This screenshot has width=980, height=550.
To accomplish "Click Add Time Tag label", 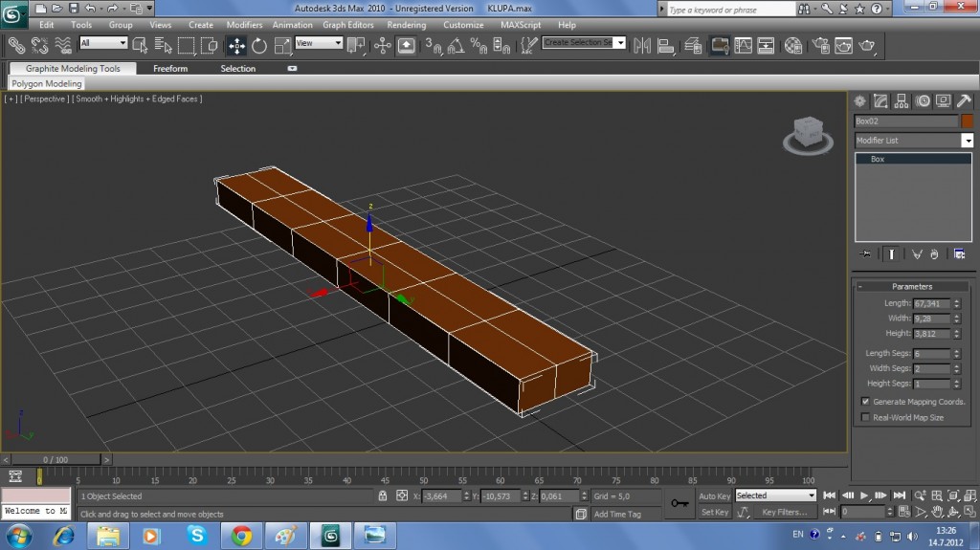I will point(617,514).
